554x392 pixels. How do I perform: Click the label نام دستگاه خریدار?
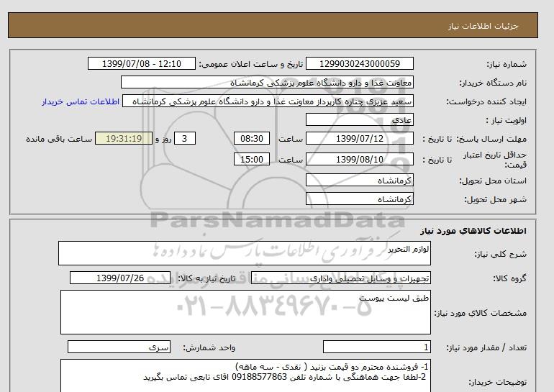[x=493, y=83]
